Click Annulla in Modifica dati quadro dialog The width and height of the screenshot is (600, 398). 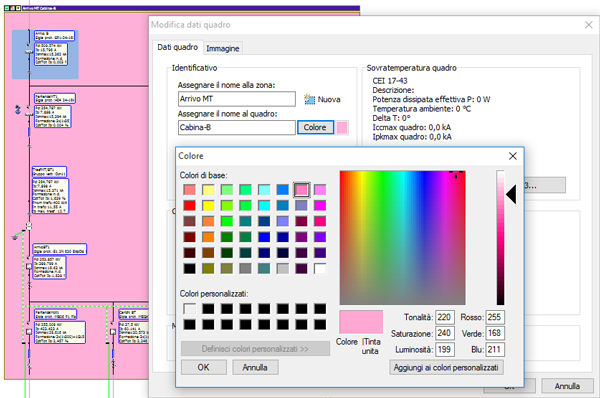coord(567,386)
